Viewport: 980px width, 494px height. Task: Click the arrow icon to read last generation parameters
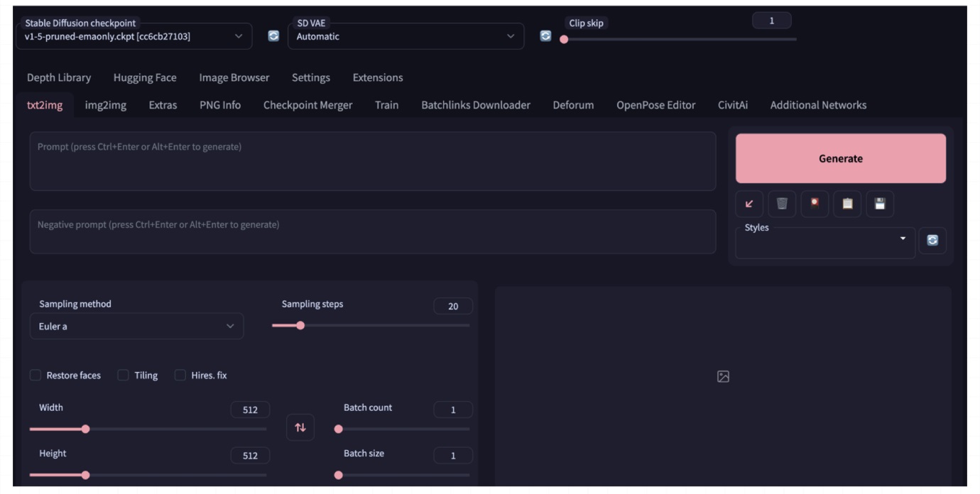click(749, 204)
